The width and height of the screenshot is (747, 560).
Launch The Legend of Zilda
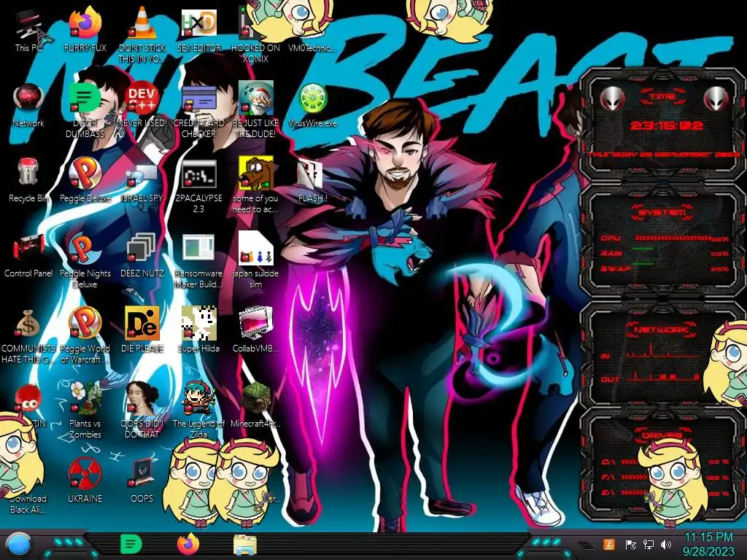click(x=198, y=411)
